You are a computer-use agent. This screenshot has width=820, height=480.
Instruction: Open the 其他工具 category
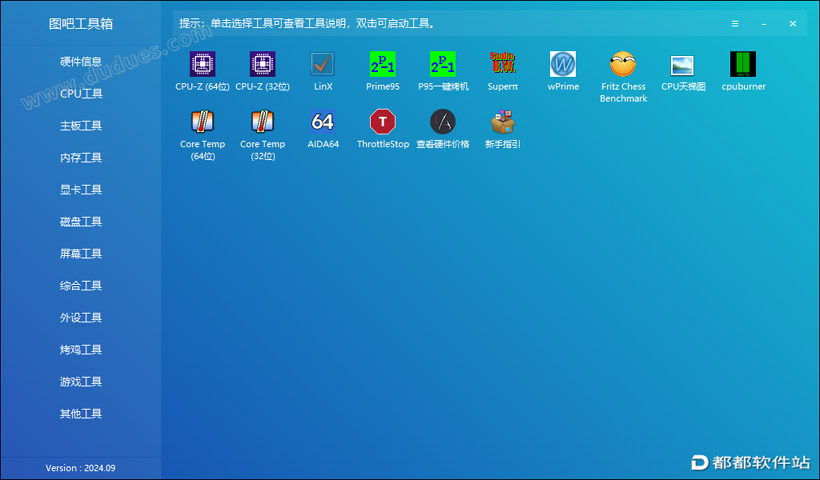click(x=81, y=414)
